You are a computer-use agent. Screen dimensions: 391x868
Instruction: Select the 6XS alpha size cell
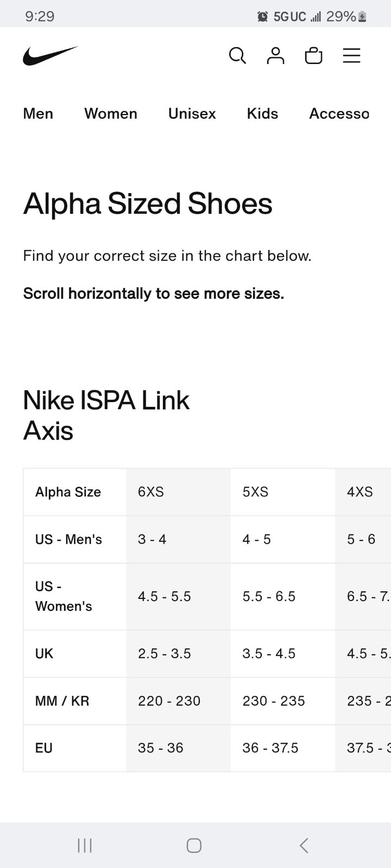click(x=150, y=492)
